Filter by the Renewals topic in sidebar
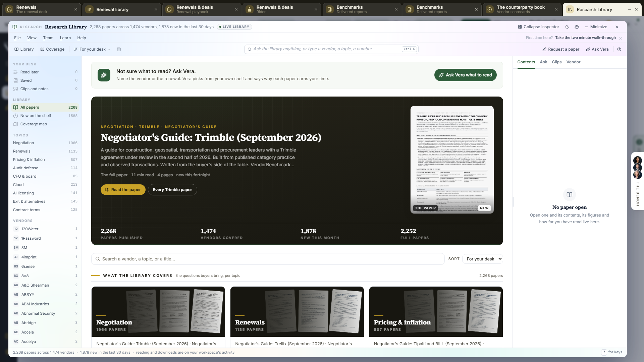Viewport: 644px width, 362px height. pos(45,151)
